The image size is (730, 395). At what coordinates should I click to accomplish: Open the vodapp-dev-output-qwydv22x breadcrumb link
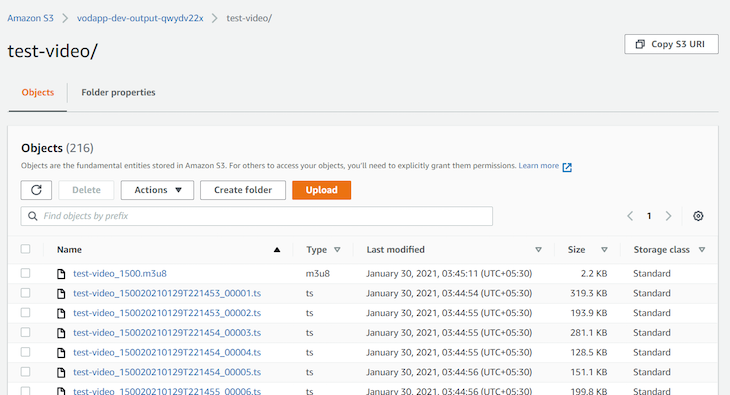[140, 18]
